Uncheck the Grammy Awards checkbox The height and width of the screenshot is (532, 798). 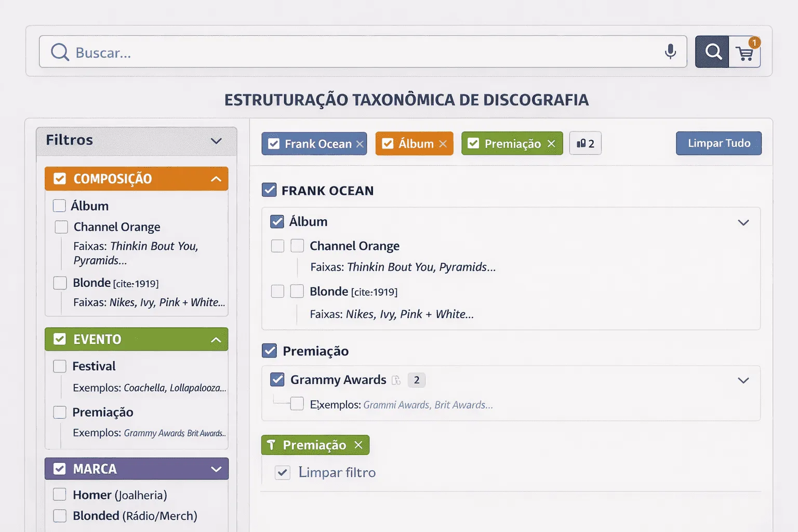point(277,380)
